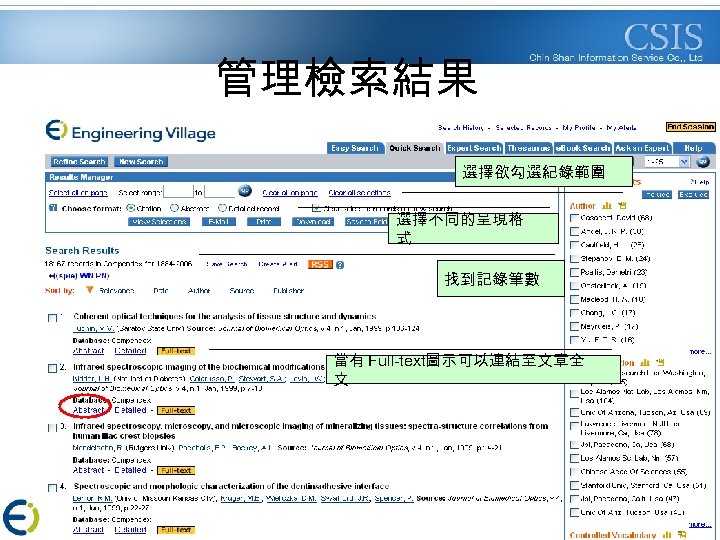Tick the checkbox for result 2
Image resolution: width=720 pixels, height=540 pixels.
click(x=52, y=368)
